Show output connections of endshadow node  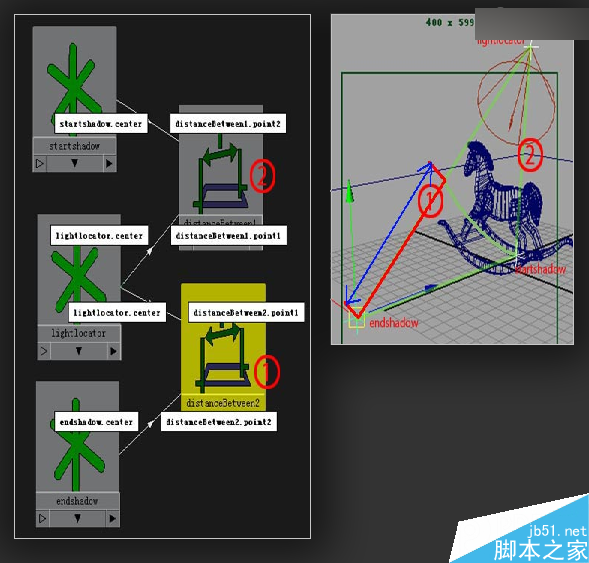112,519
